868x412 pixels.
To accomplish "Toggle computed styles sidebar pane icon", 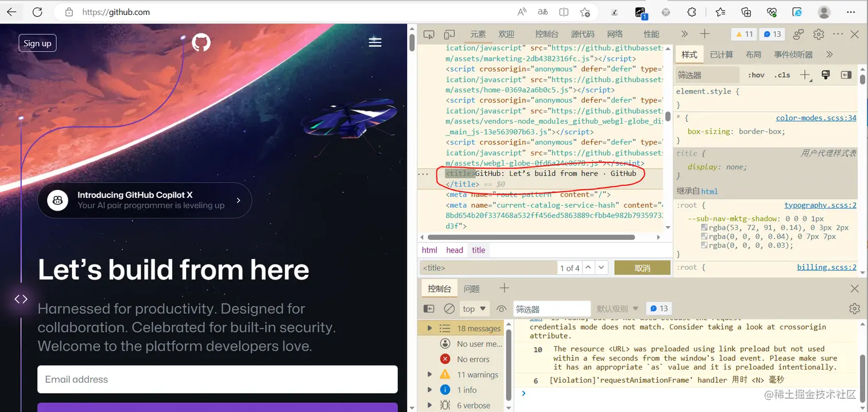I will [x=846, y=75].
